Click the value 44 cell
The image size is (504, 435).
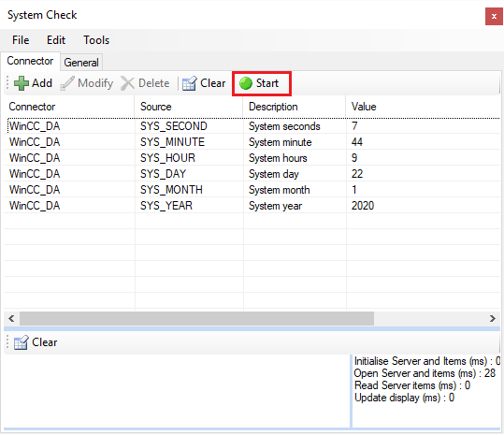[x=357, y=142]
